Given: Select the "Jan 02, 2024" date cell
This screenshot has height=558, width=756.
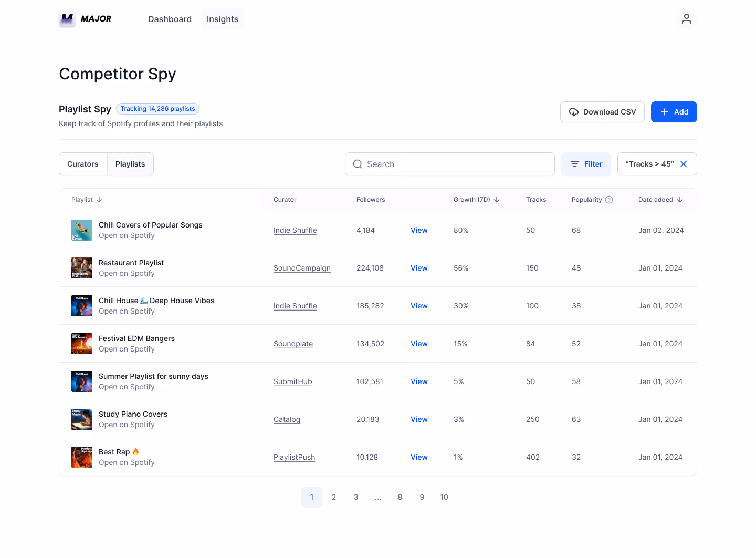Looking at the screenshot, I should pos(661,230).
